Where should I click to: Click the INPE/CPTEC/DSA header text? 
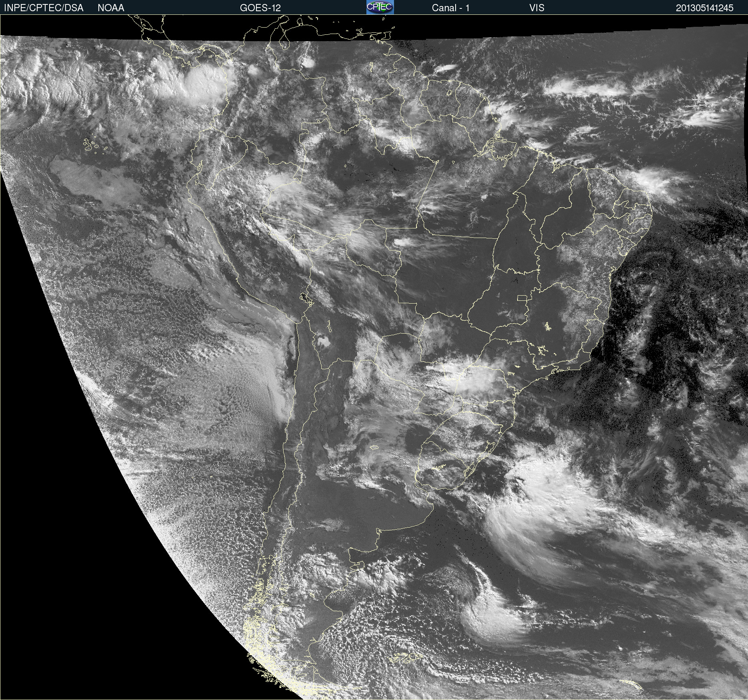[x=44, y=8]
